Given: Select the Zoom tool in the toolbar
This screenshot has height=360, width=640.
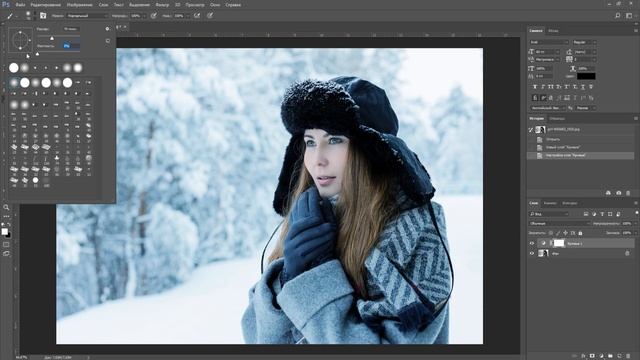Looking at the screenshot, I should tap(6, 207).
